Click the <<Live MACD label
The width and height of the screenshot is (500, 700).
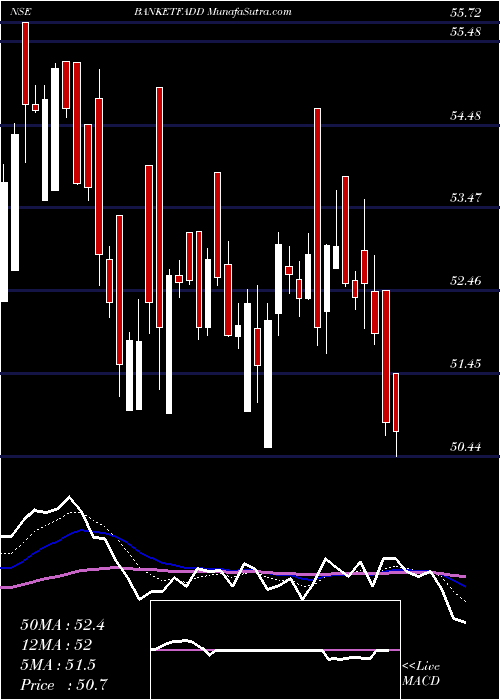421,674
